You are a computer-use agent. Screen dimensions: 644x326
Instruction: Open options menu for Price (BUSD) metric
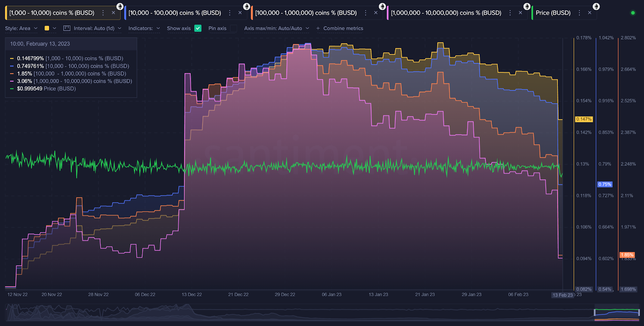[579, 13]
